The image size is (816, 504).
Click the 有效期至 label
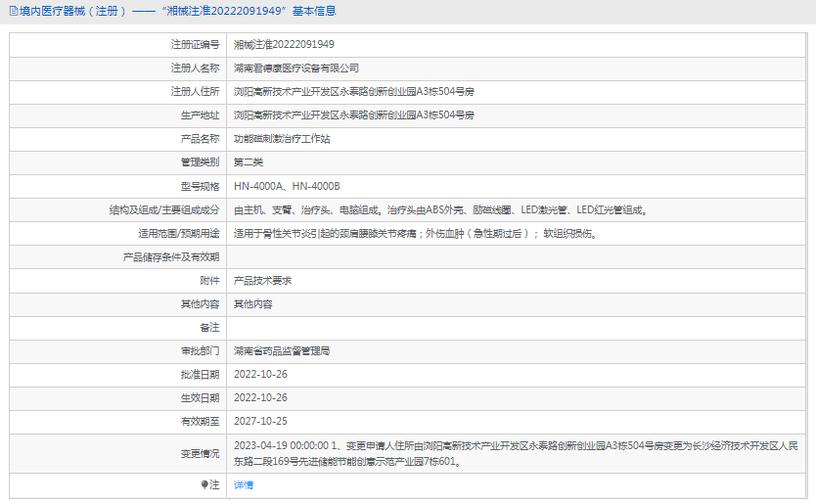pyautogui.click(x=201, y=422)
